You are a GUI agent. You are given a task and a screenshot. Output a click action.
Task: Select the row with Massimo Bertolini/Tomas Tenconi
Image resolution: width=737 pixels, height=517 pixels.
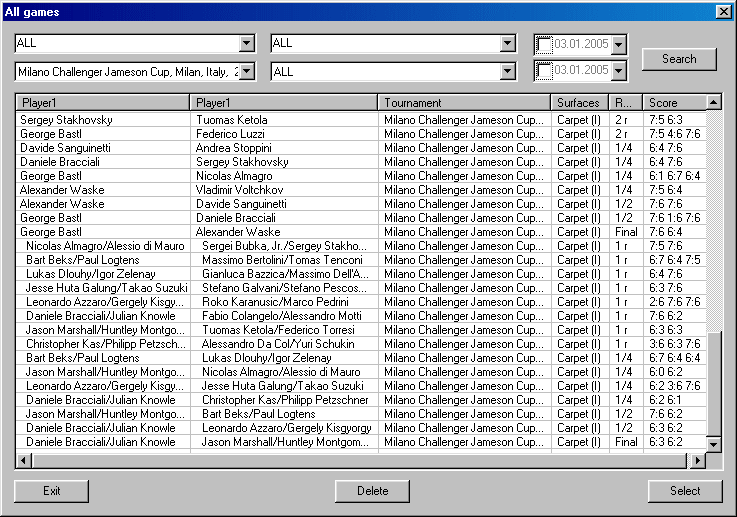(x=361, y=260)
